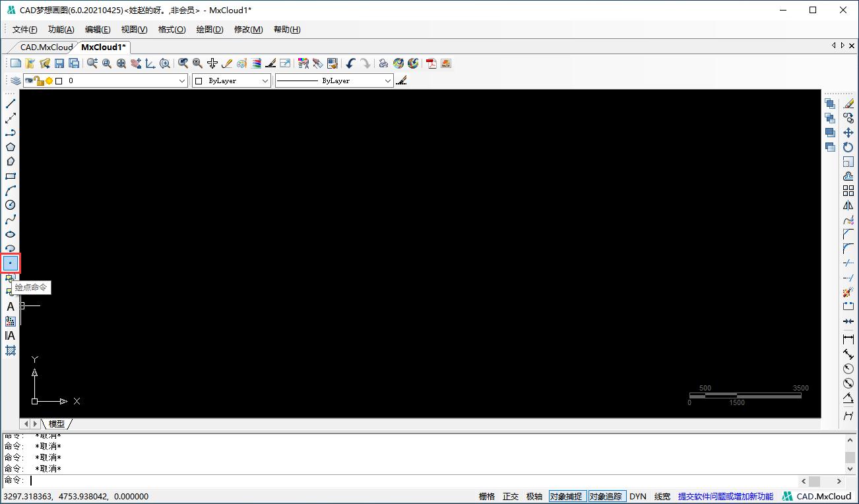Image resolution: width=859 pixels, height=504 pixels.
Task: Click the CAD.MxCloud logo in status bar
Action: pyautogui.click(x=817, y=497)
